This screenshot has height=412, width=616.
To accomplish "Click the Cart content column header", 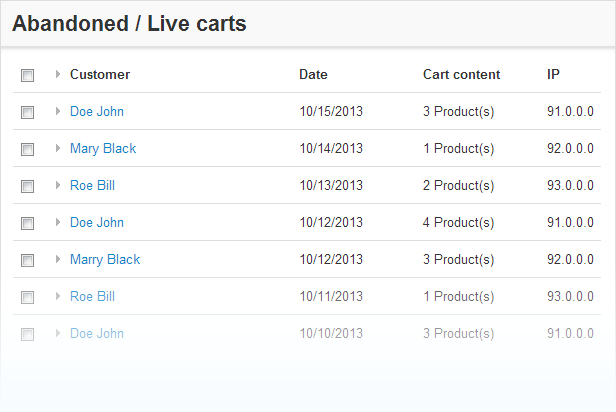I will [x=462, y=75].
